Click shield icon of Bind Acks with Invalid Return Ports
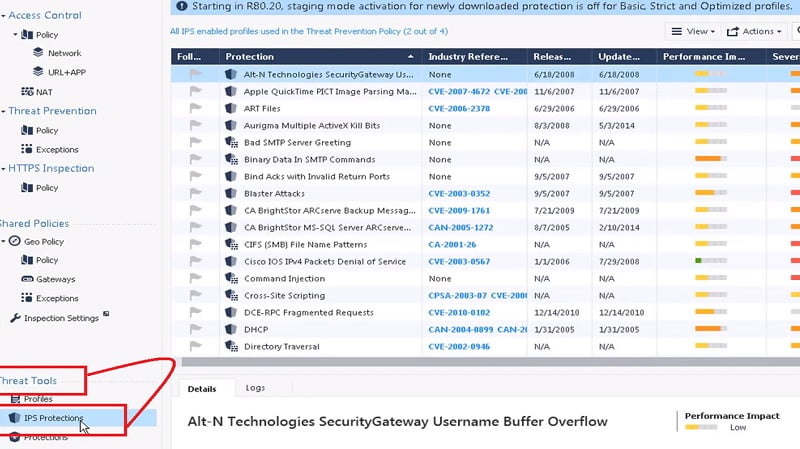The image size is (800, 449). point(231,176)
